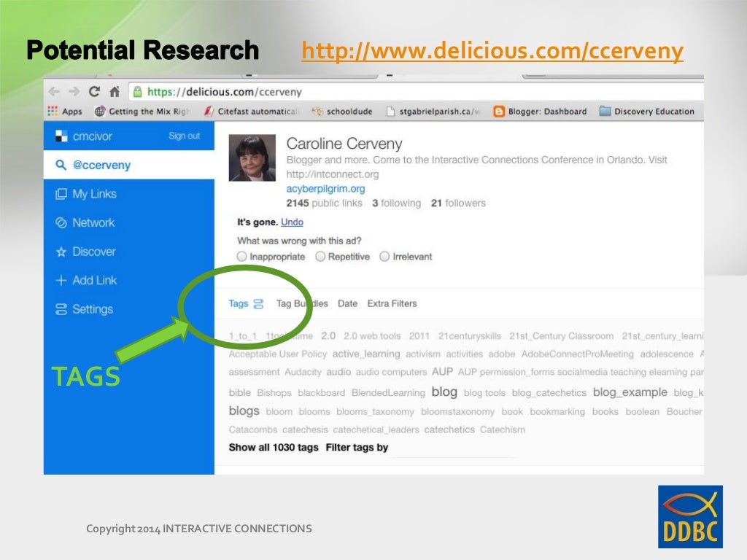The width and height of the screenshot is (747, 560).
Task: Open Network in the sidebar
Action: (85, 223)
